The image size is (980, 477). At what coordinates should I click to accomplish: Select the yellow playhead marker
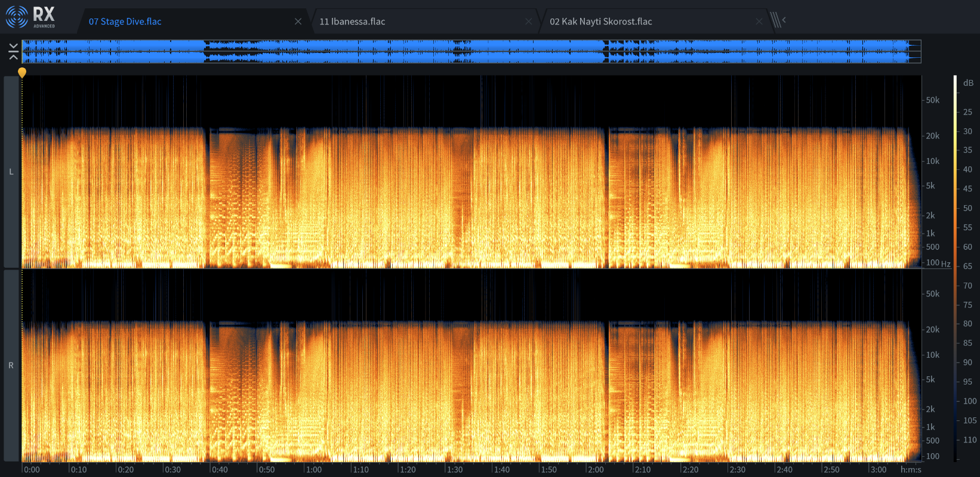pyautogui.click(x=22, y=73)
